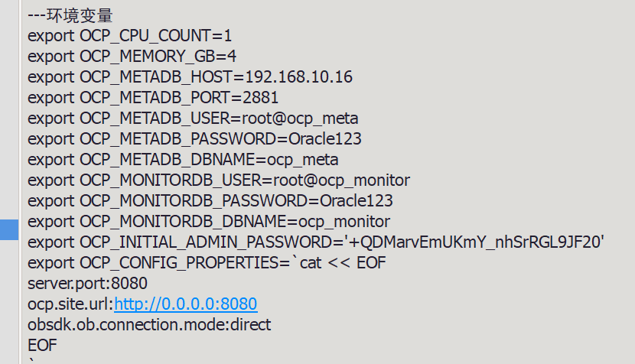Click the OCP_METADB_DBNAME line
This screenshot has height=364, width=635.
click(x=183, y=160)
